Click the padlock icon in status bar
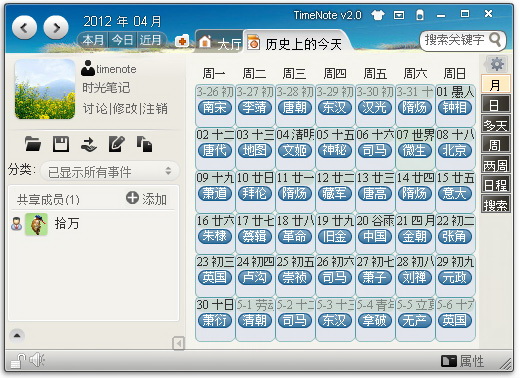Viewport: 520px width, 380px height. click(x=17, y=361)
